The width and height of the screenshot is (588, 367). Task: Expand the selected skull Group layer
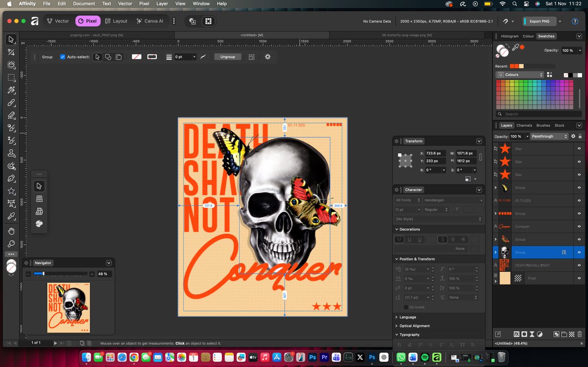click(x=496, y=252)
